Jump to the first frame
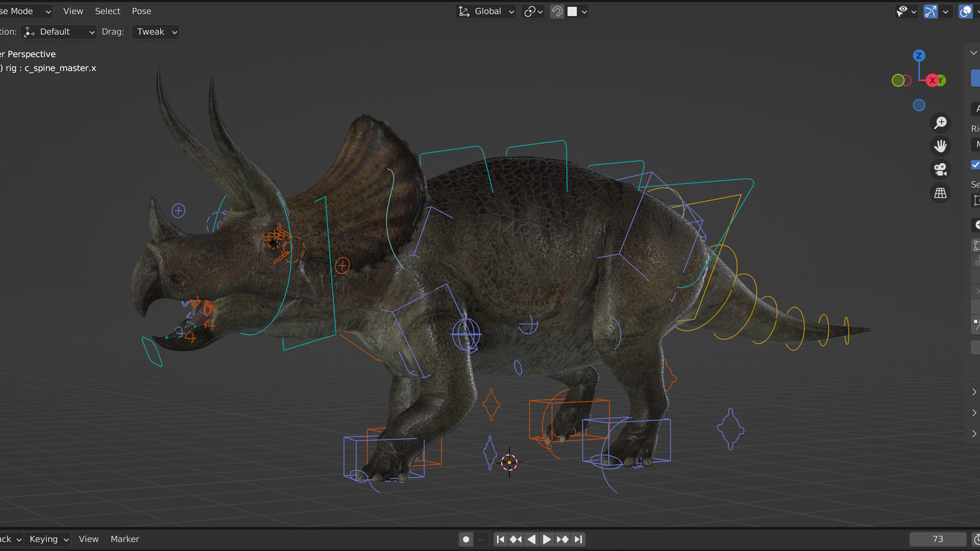Viewport: 980px width, 551px height. click(500, 539)
